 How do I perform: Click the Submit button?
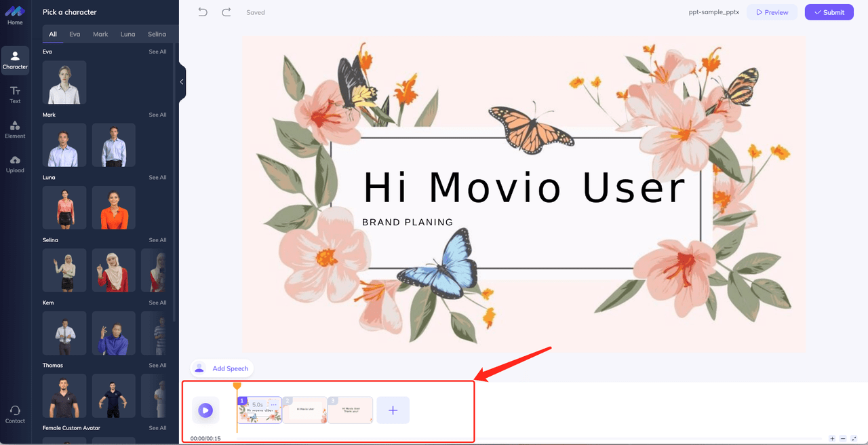pos(829,12)
